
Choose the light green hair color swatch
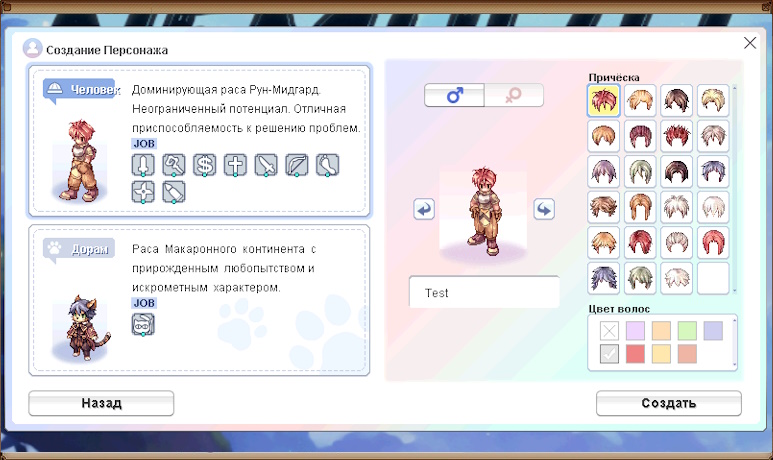point(687,330)
